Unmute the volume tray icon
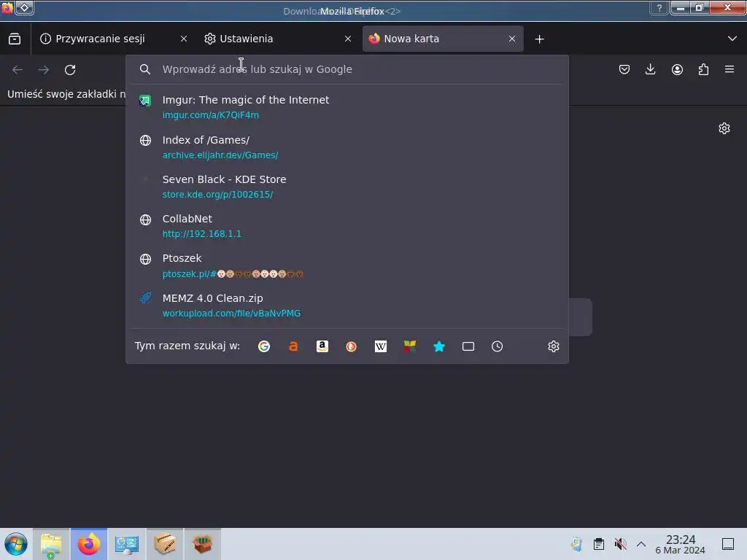747x560 pixels. [x=620, y=544]
